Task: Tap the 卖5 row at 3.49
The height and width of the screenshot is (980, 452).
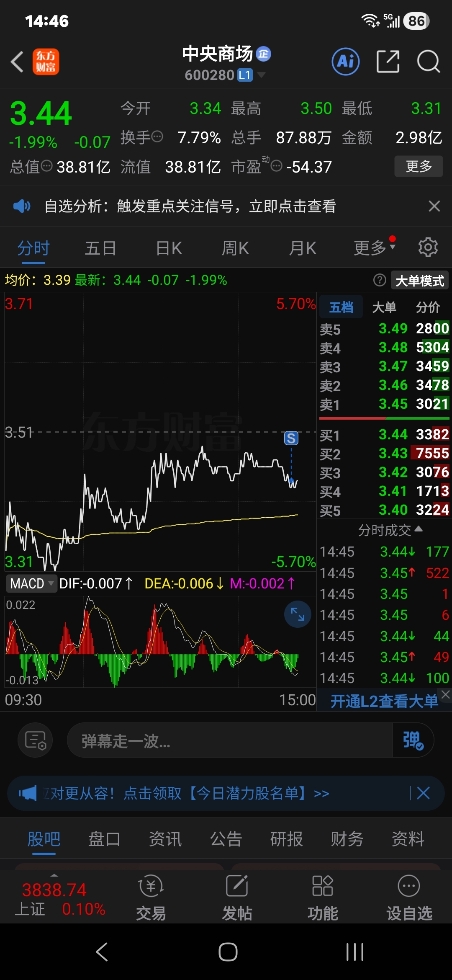Action: click(384, 329)
